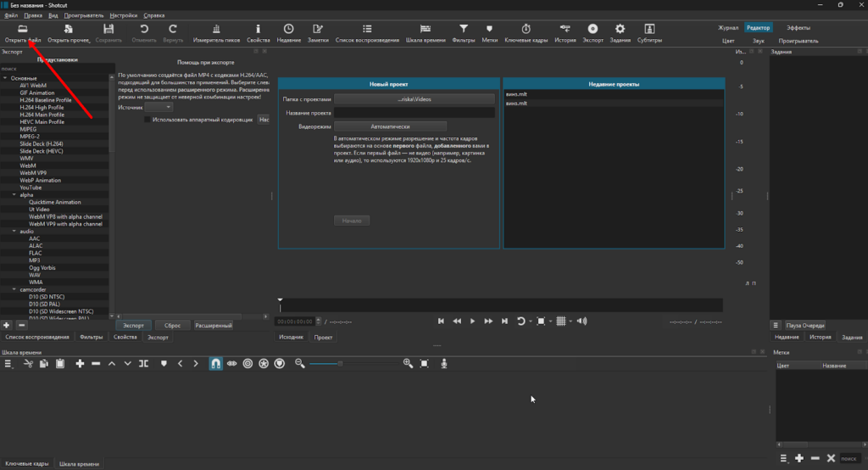Click the Export (Экспорт) disc icon in toolbar
This screenshot has height=470, width=868.
click(x=593, y=30)
